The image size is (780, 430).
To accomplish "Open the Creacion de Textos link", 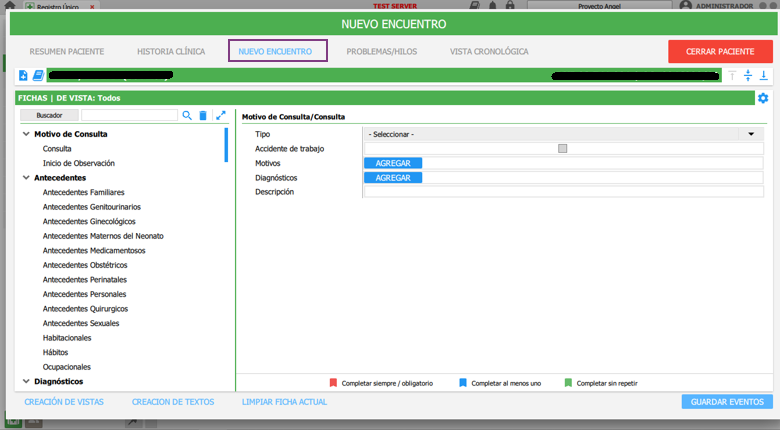I will [173, 402].
